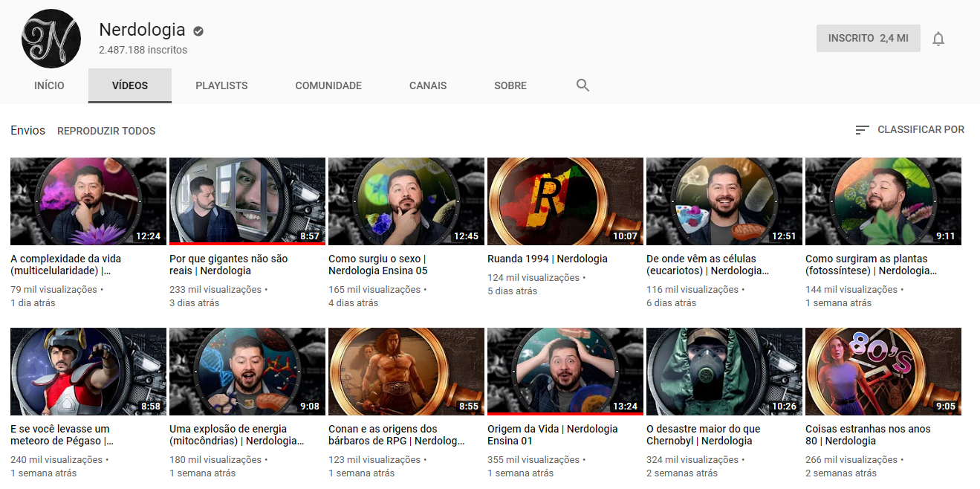Open thumbnail of Por que gigantes não são reais

[247, 201]
